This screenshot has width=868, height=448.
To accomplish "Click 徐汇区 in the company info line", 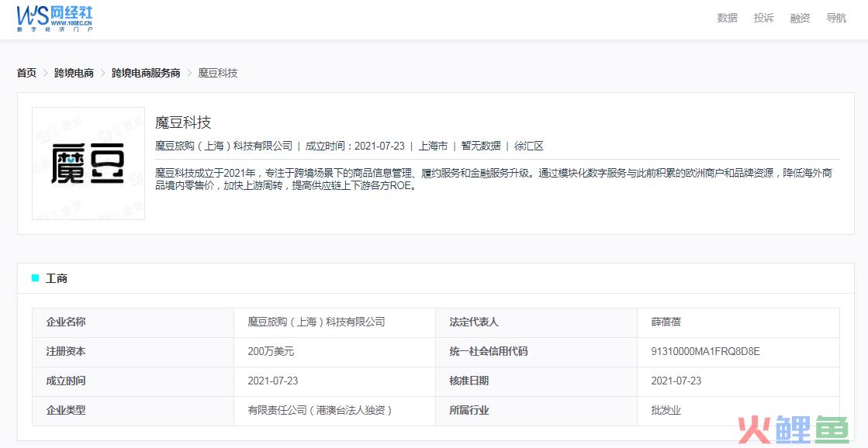I will tap(529, 146).
